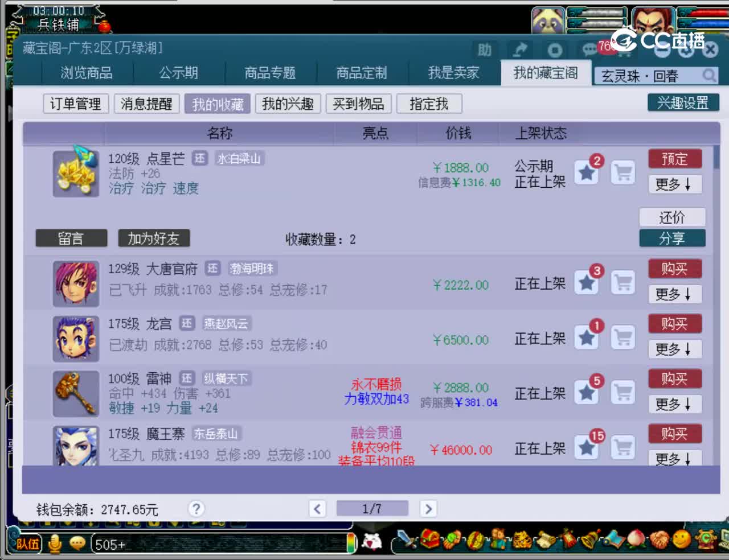Open 我的兴趣 sub-tab

(x=288, y=104)
